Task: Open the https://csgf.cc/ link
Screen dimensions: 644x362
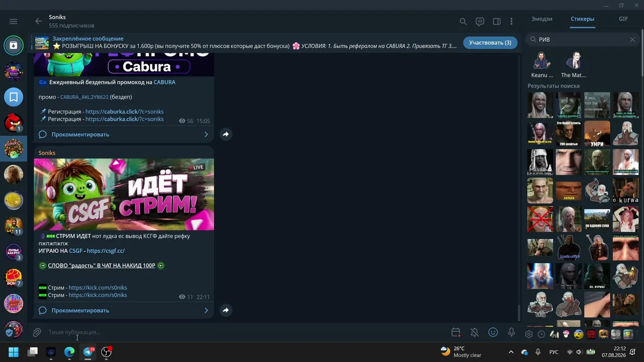Action: pos(106,251)
